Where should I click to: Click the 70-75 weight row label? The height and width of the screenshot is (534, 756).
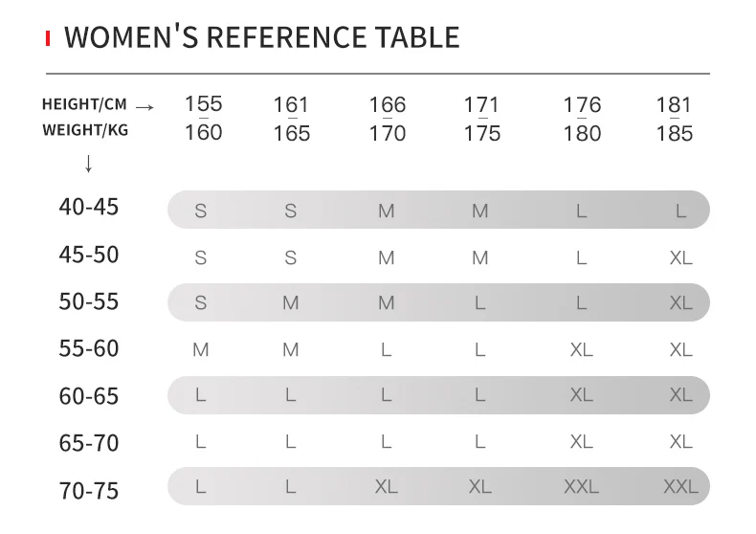tap(89, 491)
